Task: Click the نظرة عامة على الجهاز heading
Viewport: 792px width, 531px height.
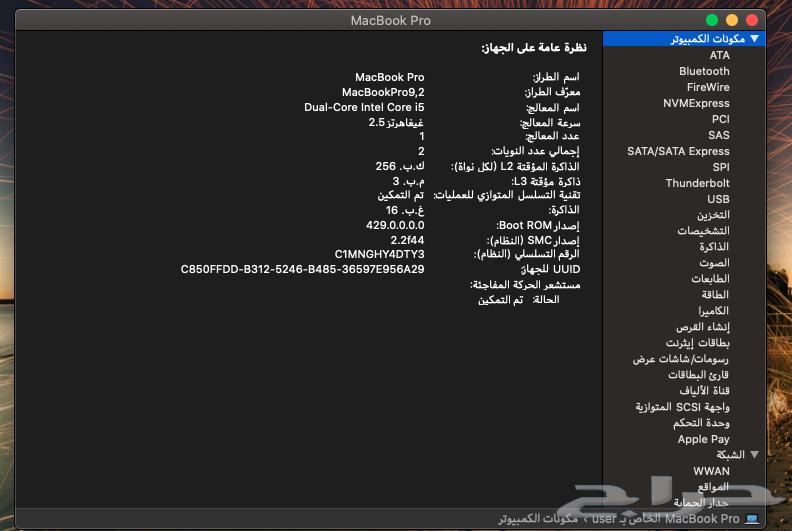Action: 534,48
